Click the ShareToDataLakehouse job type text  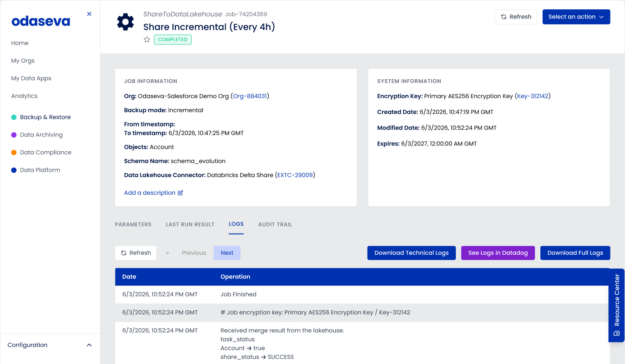(183, 15)
